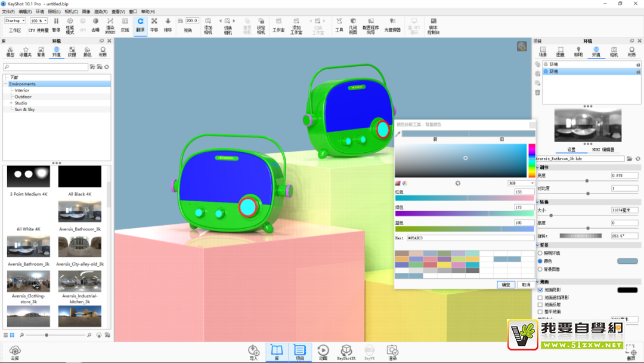Image resolution: width=644 pixels, height=363 pixels.
Task: Click the 渲染 (Render) icon in bottom bar
Action: click(x=392, y=352)
